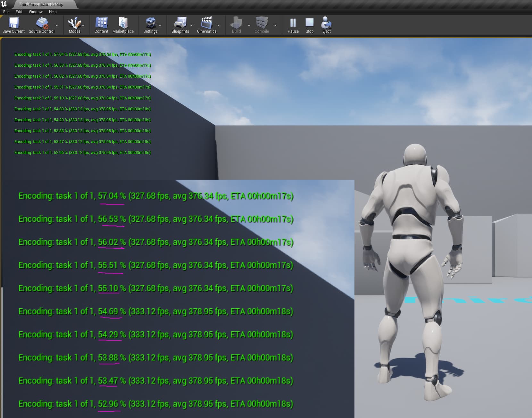
Task: Click the enlarged log line showing 55.51 %
Action: (156, 265)
